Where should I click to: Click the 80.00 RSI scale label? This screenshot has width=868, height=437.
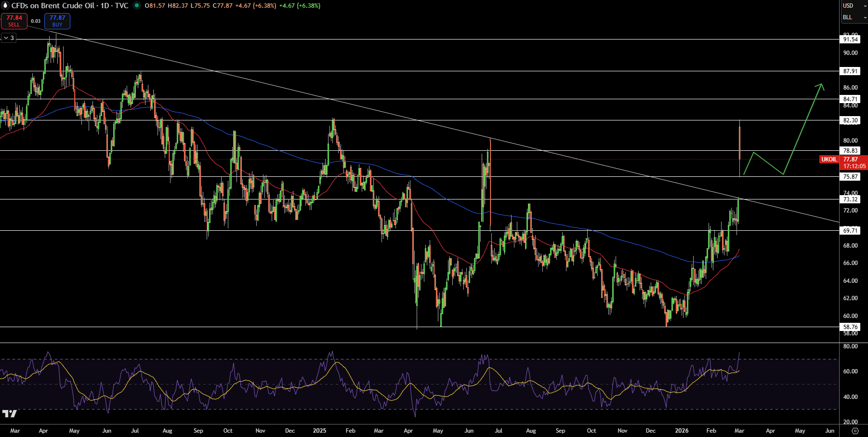850,346
